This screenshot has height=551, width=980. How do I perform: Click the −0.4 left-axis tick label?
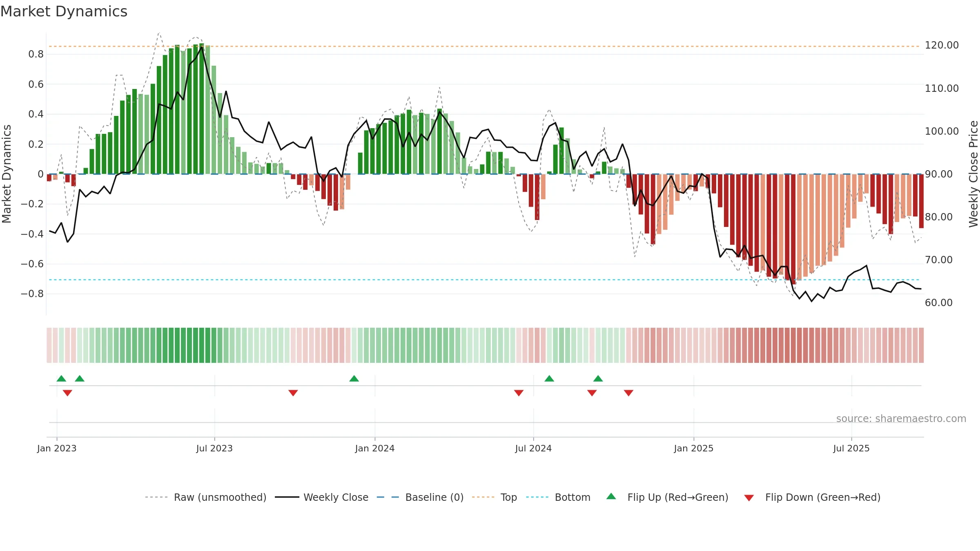click(x=32, y=234)
